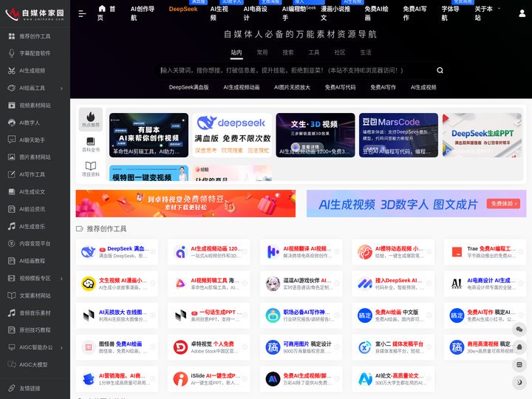
Task: Select the 百科全书 book icon
Action: [91, 144]
